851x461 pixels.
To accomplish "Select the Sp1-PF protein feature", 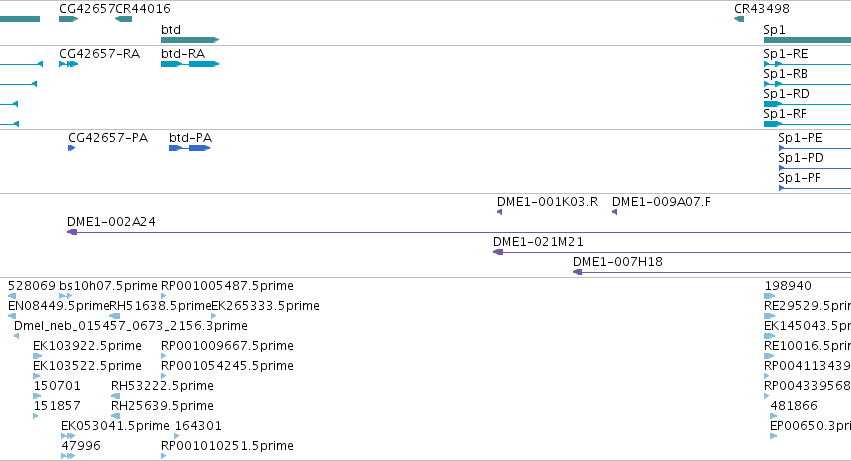I will [815, 188].
